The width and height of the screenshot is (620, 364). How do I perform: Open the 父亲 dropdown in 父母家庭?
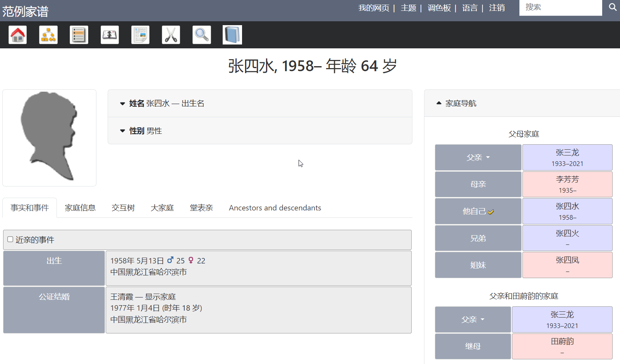pyautogui.click(x=478, y=157)
